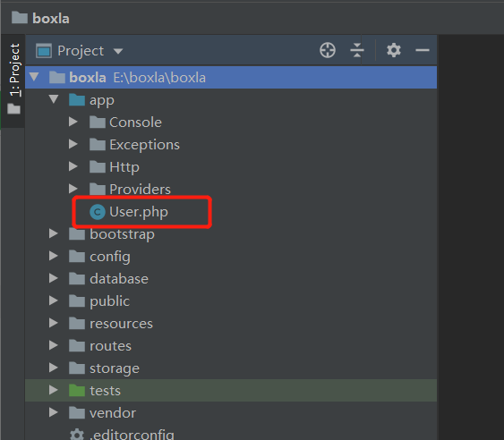This screenshot has width=504, height=440.
Task: Click the green tests folder icon
Action: coord(77,390)
